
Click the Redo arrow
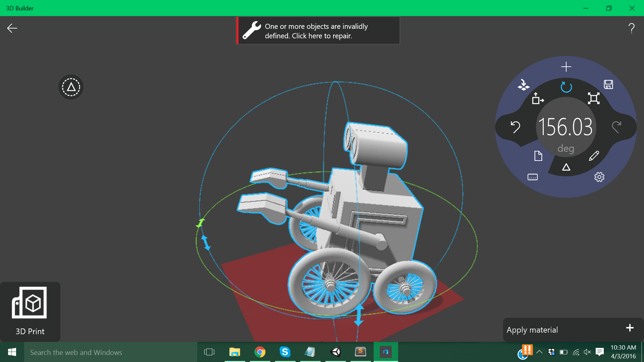click(x=616, y=127)
